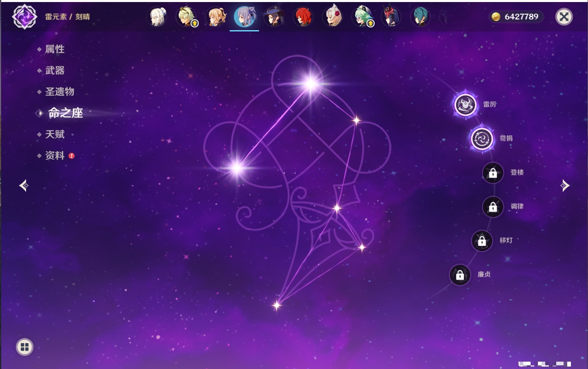
Task: Open the four-square grid menu button
Action: point(24,347)
